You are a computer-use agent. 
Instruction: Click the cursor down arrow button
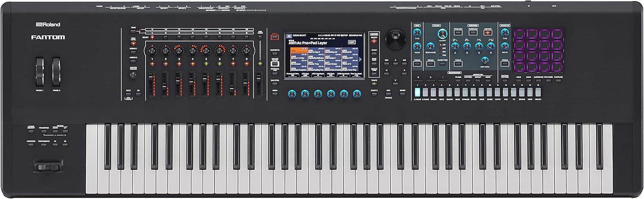point(395,84)
